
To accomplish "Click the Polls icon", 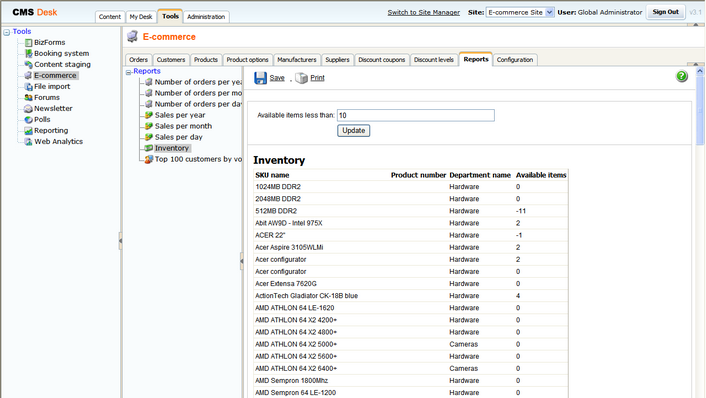I will point(28,119).
